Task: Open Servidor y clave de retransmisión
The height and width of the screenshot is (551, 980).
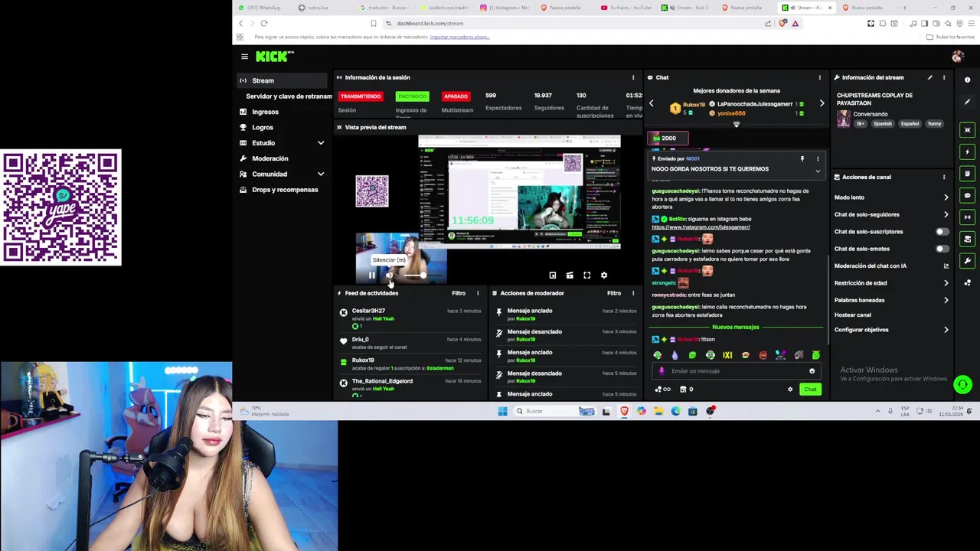Action: (x=289, y=96)
